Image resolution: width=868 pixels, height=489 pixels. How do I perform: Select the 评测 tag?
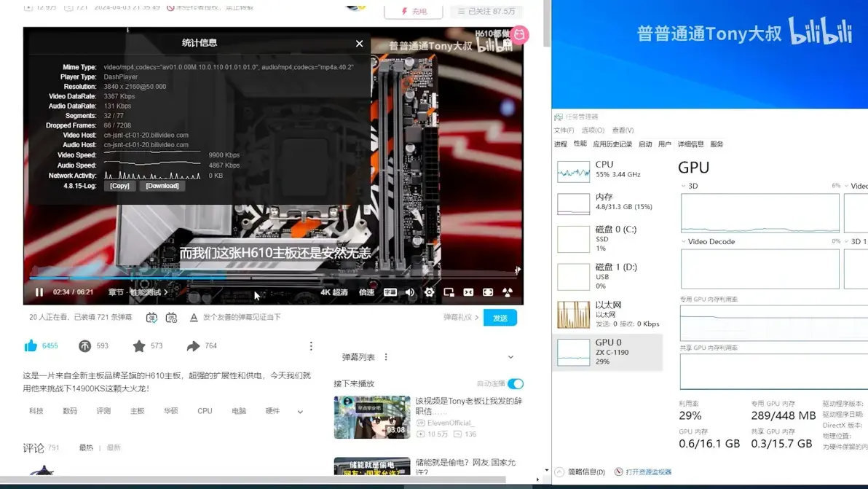pos(103,411)
